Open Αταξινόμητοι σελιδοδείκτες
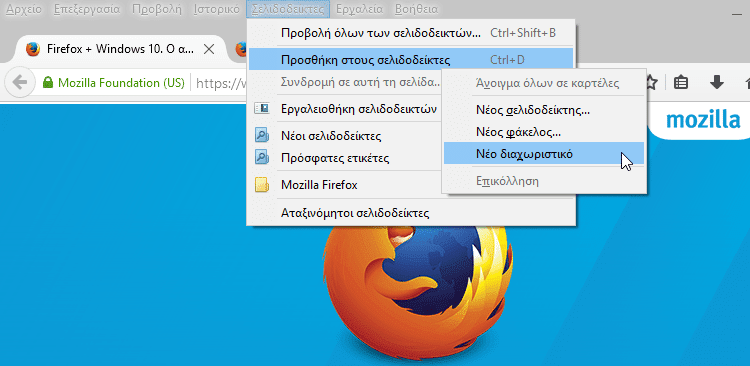This screenshot has height=366, width=750. (x=411, y=212)
